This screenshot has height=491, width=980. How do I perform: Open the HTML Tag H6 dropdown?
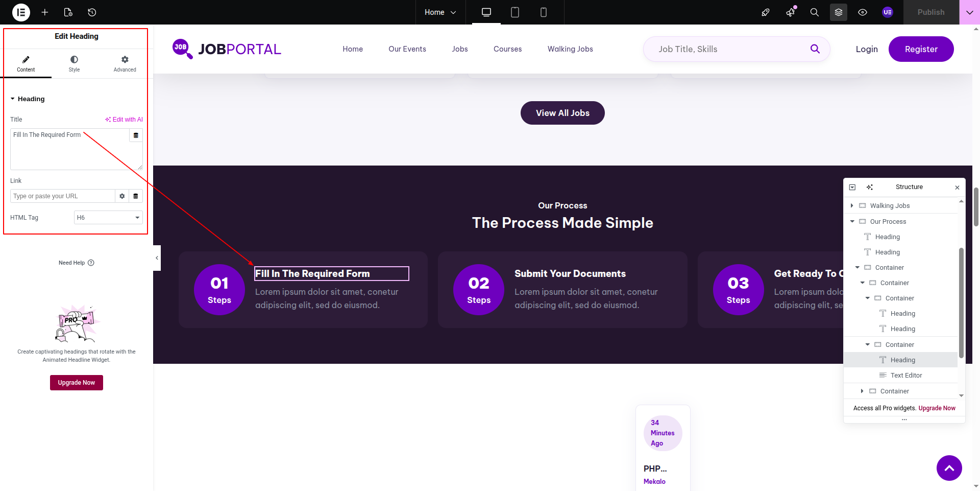click(108, 218)
